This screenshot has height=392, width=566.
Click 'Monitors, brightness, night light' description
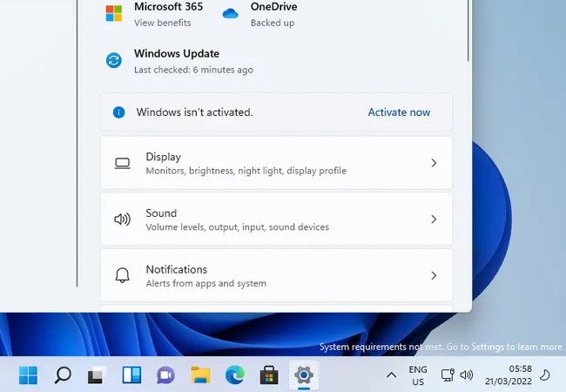(246, 171)
